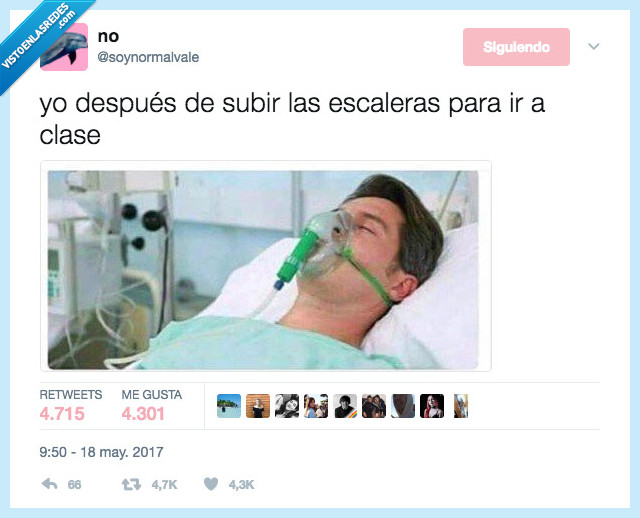Open the hospital oxygen mask photo

[x=263, y=270]
